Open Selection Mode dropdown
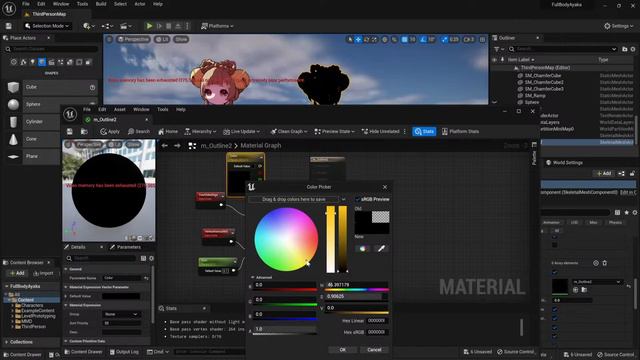Screen dimensions: 640x360 pos(47,26)
